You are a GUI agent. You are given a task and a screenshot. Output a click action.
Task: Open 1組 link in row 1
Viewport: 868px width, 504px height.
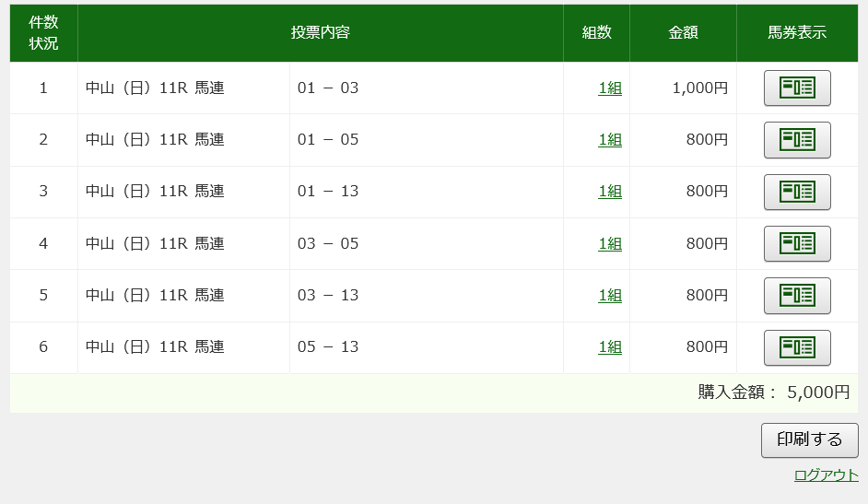click(610, 88)
